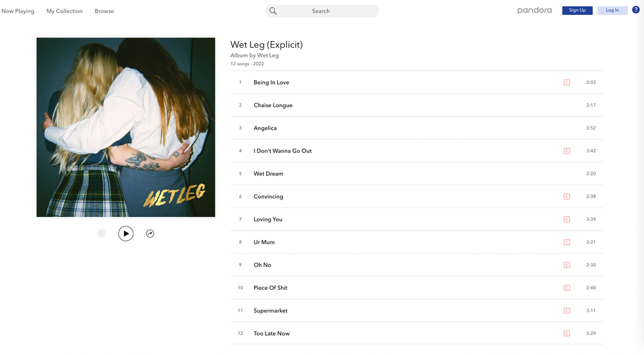This screenshot has width=644, height=355.
Task: Open the help question mark icon
Action: click(636, 10)
